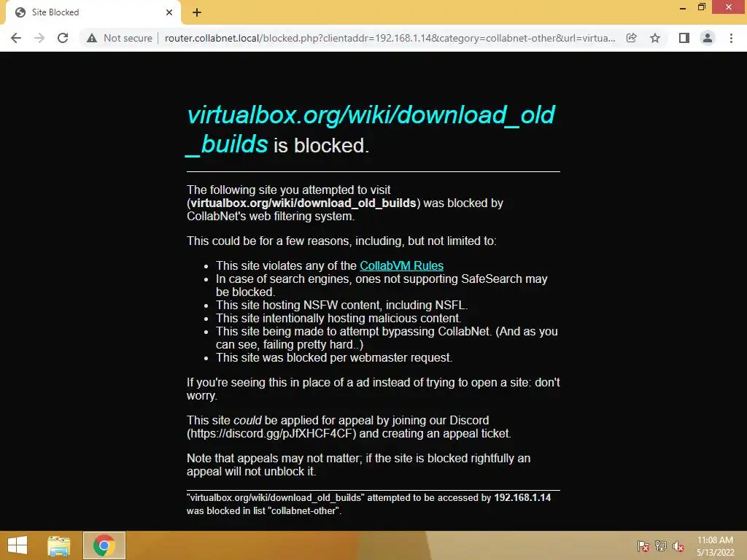Click the Chrome taskbar icon

(104, 545)
